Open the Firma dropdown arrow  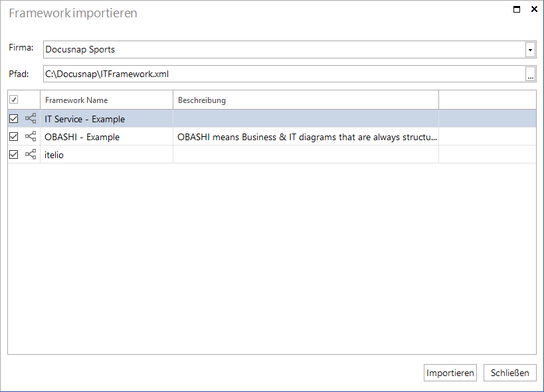click(530, 50)
